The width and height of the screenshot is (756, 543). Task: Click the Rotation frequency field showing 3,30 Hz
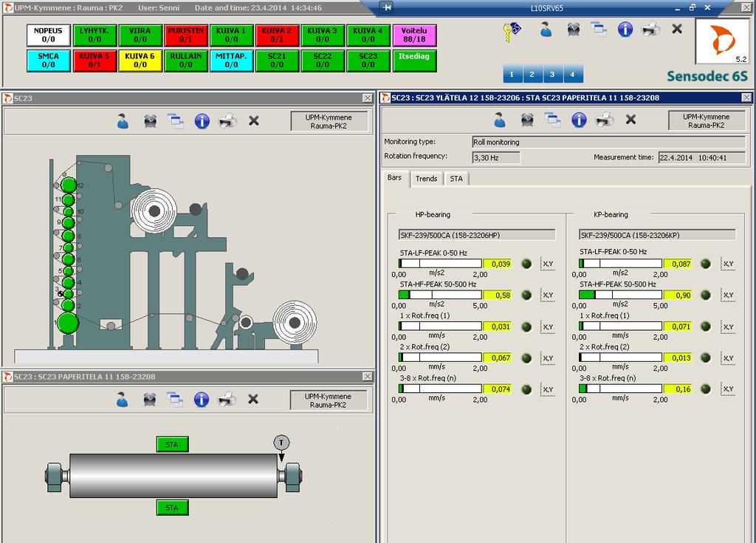point(496,158)
